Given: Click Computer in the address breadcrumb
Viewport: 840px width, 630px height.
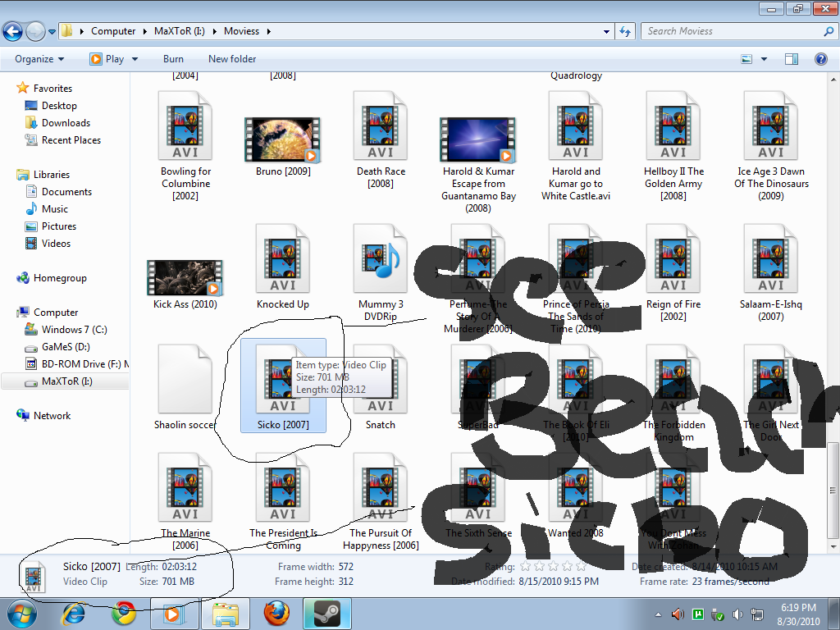Looking at the screenshot, I should click(113, 31).
